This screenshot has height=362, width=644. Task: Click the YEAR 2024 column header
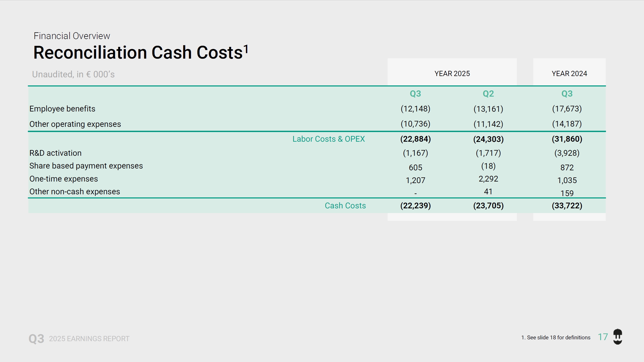(569, 74)
